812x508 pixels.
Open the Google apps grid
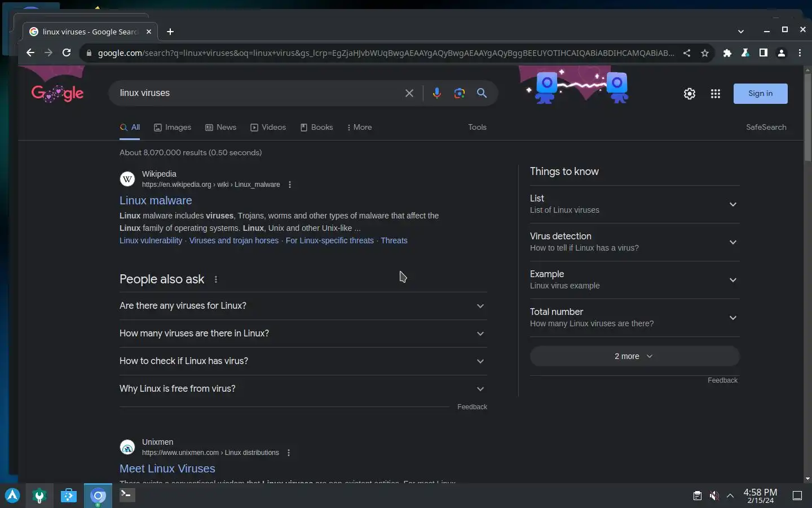(716, 94)
